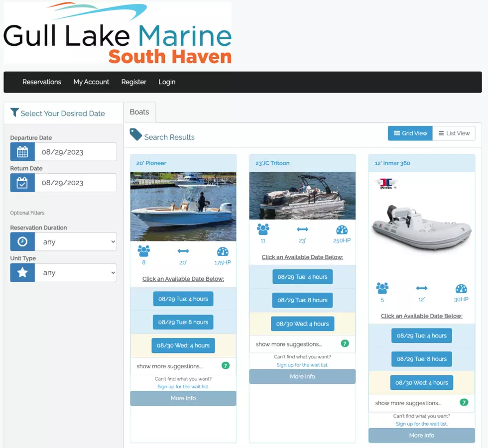The width and height of the screenshot is (488, 448).
Task: Select the Boats tab
Action: 139,112
